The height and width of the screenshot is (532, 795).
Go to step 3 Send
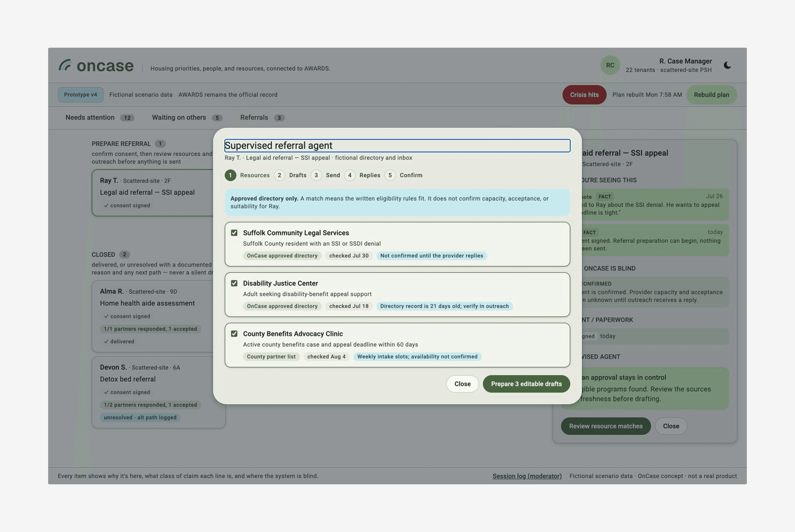click(x=325, y=175)
